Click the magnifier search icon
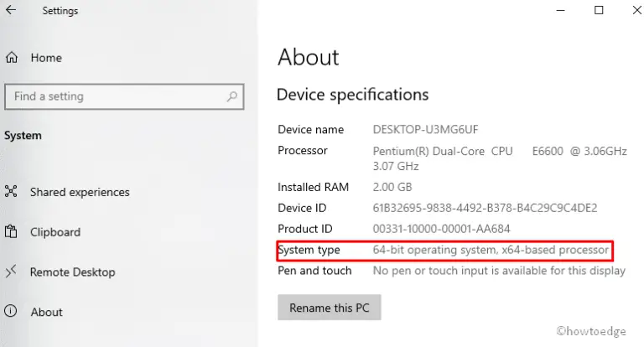Image resolution: width=644 pixels, height=347 pixels. pyautogui.click(x=231, y=96)
